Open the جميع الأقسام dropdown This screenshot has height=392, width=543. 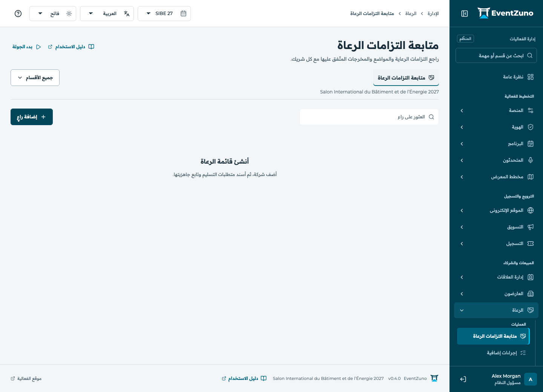coord(35,78)
